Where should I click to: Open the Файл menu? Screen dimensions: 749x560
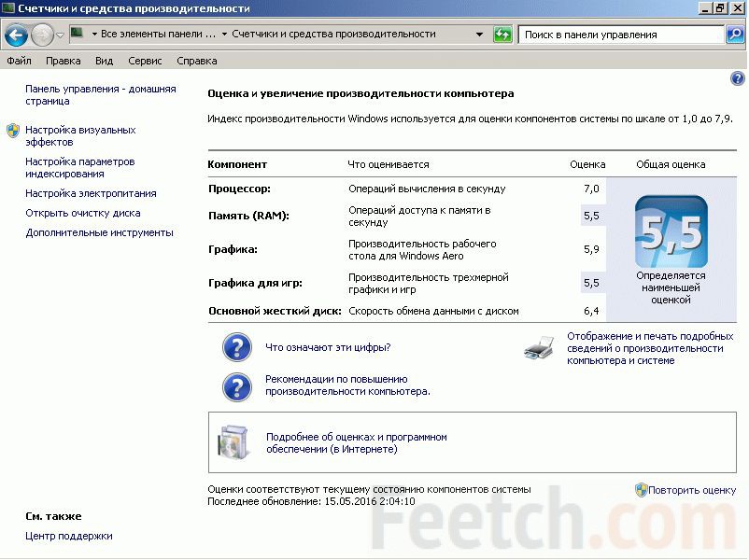[19, 61]
